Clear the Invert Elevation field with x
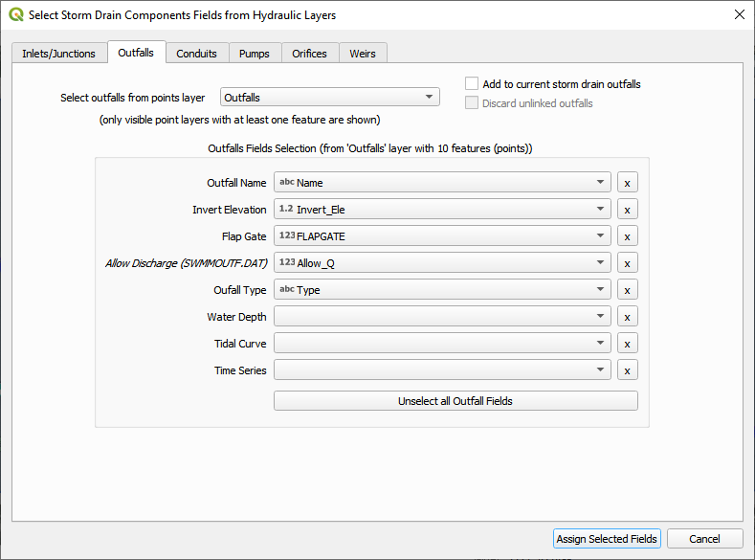 point(627,210)
